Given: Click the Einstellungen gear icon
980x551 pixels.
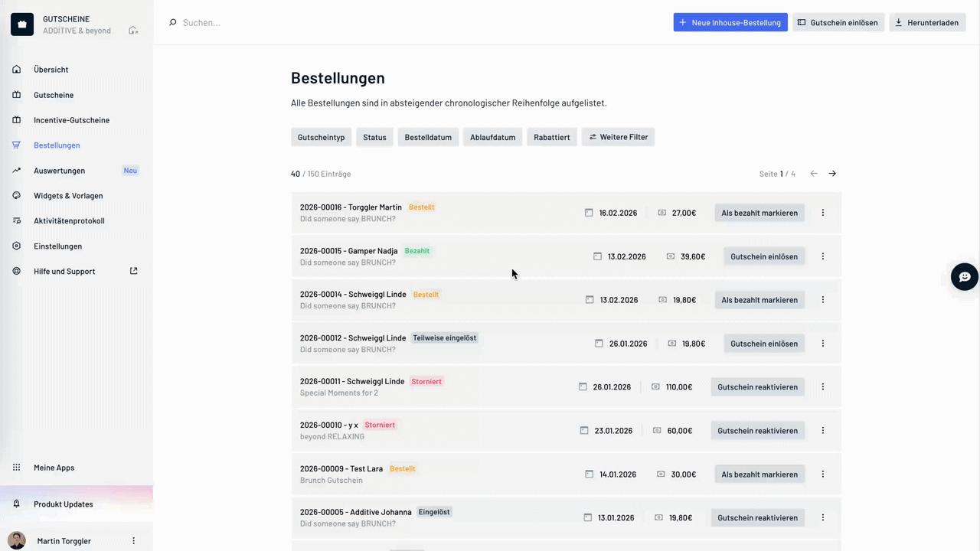Looking at the screenshot, I should click(16, 246).
